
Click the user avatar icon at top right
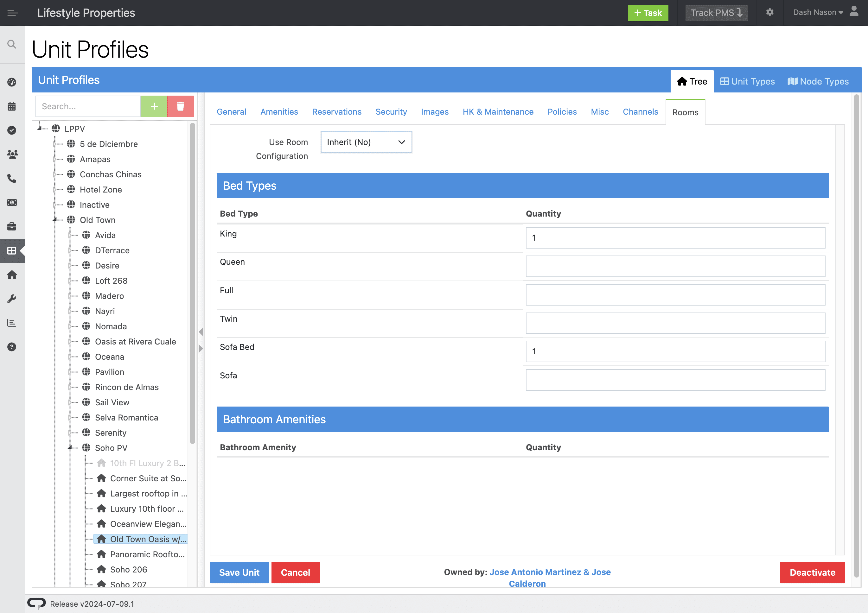[854, 11]
